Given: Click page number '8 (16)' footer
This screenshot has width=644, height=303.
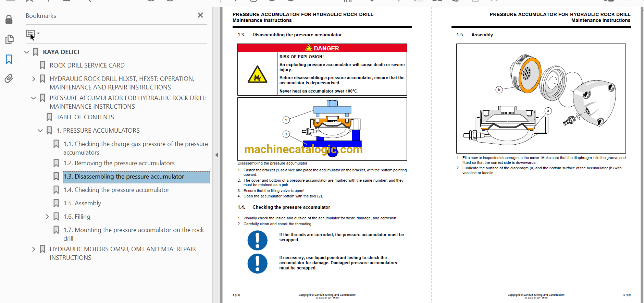Looking at the screenshot, I should (x=236, y=295).
